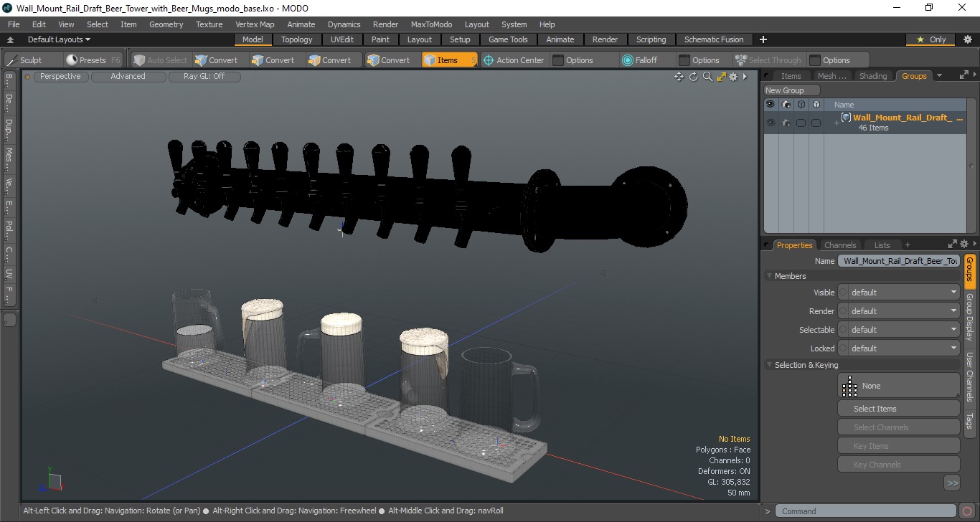
Task: Open the Texture menu
Action: tap(209, 24)
